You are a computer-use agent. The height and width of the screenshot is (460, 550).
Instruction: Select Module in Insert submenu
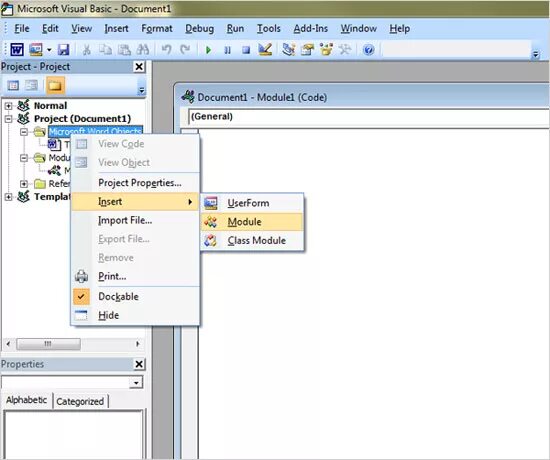(252, 222)
